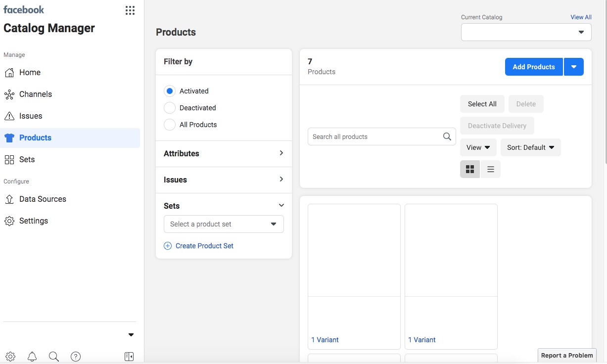
Task: Click the Create Product Set link
Action: pyautogui.click(x=204, y=246)
